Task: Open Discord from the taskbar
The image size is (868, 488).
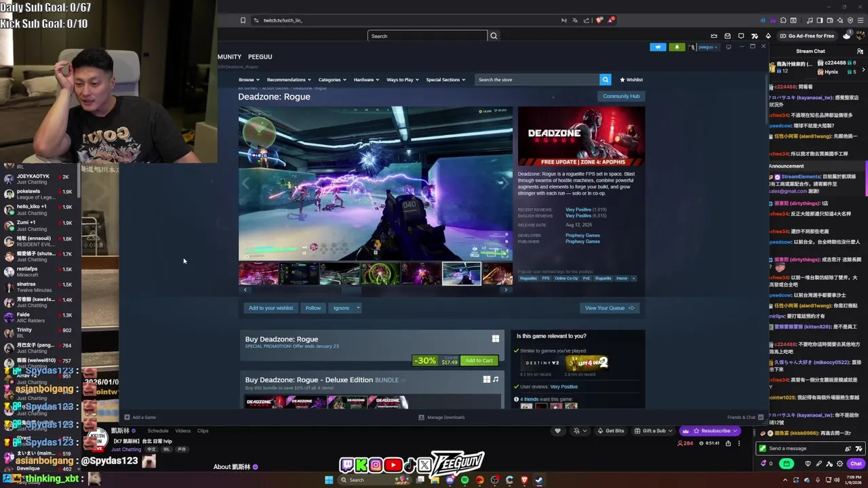Action: coord(450,480)
